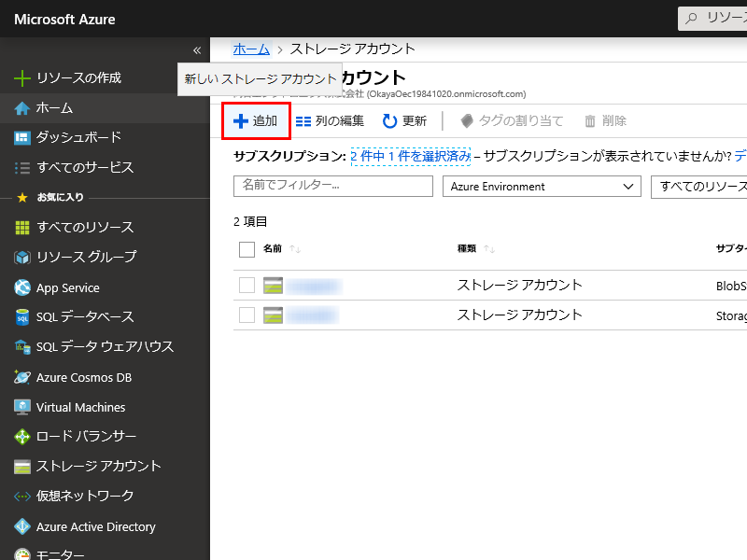
Task: Click the Azure Cosmos DB planet icon
Action: tap(21, 377)
